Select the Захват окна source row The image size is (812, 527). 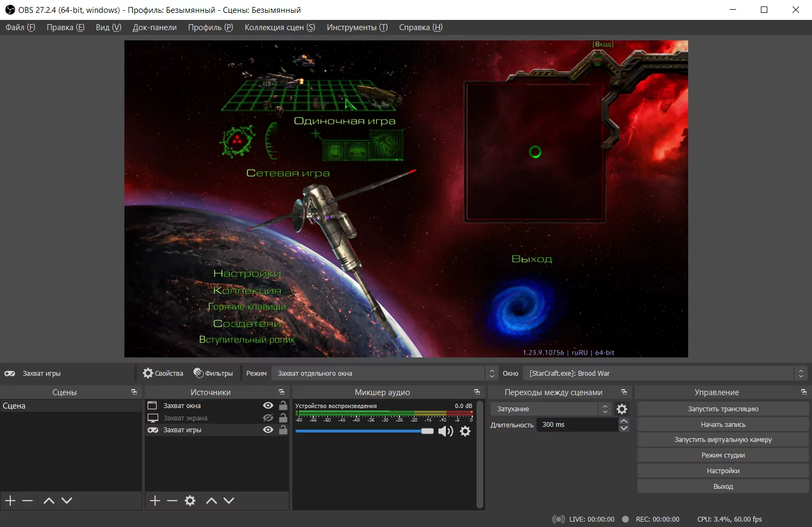pos(217,405)
